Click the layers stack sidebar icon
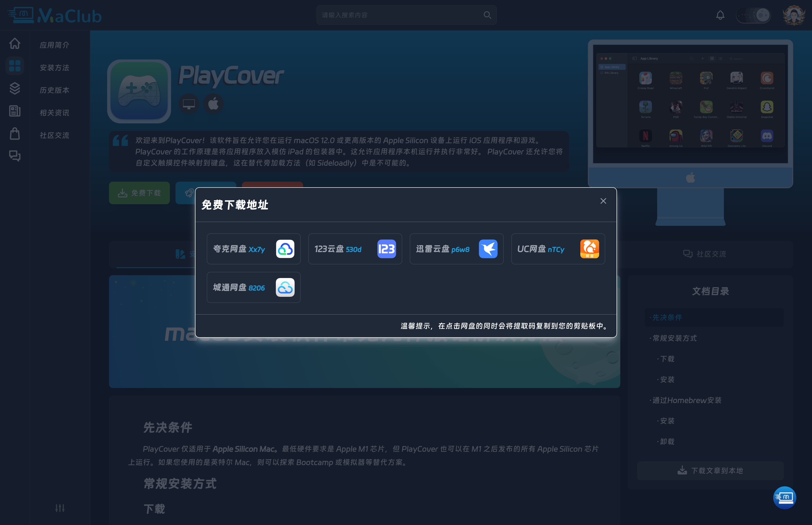Screen dimensions: 812x525 tap(15, 88)
